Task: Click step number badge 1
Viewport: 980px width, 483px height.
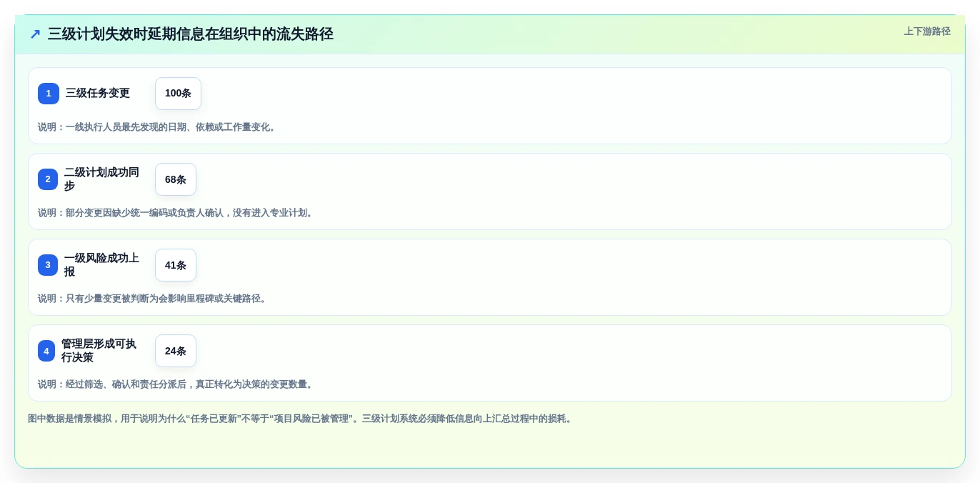Action: tap(49, 94)
